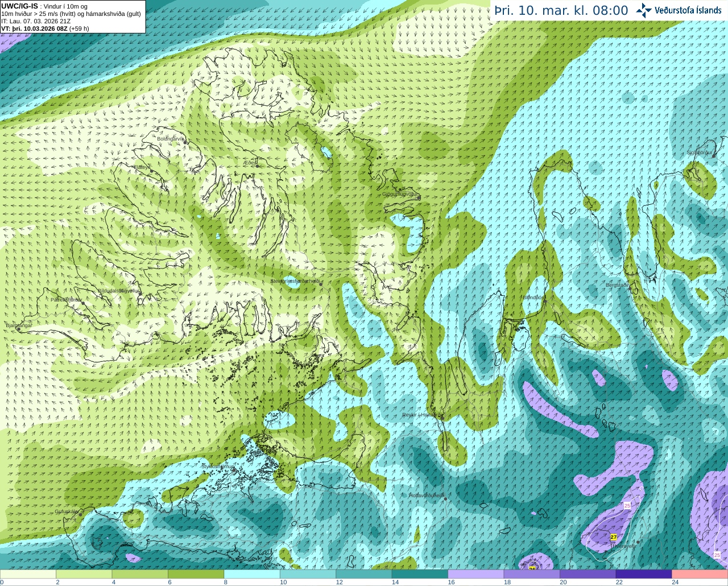Select the Bolungarvík station label

pyautogui.click(x=170, y=138)
